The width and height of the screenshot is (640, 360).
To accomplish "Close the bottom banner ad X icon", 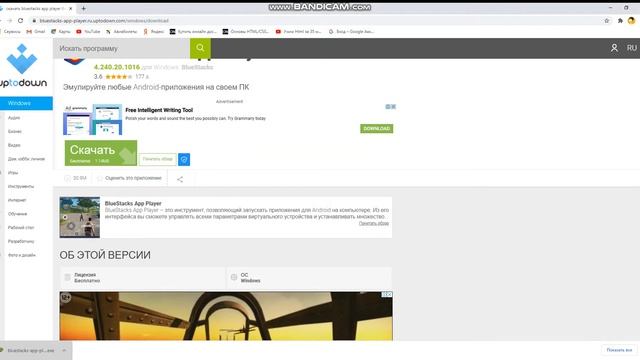I will 389,294.
